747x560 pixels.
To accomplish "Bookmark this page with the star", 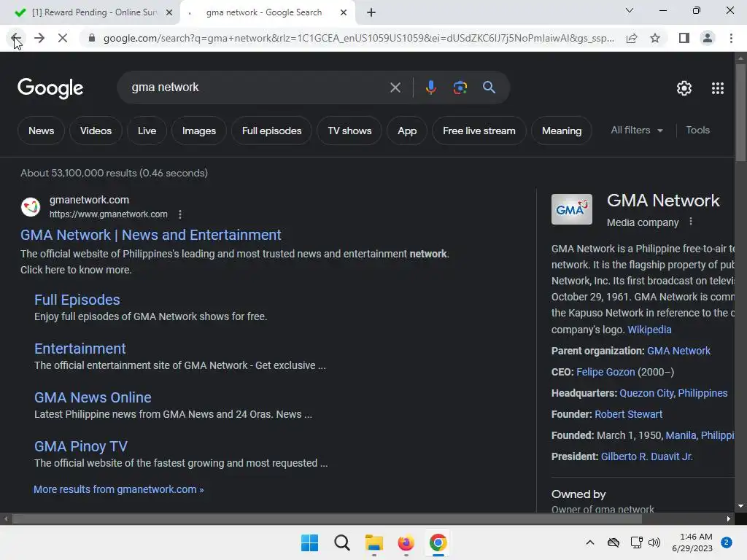I will click(x=656, y=38).
